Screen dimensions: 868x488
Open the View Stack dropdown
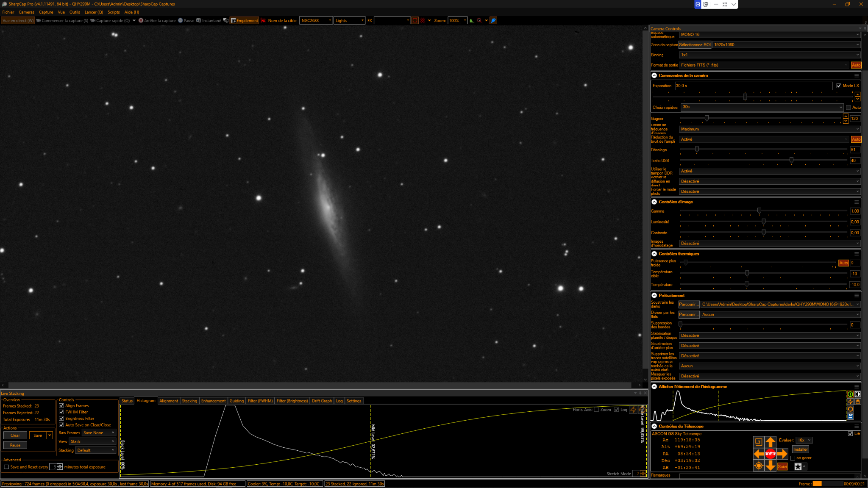[x=93, y=442]
